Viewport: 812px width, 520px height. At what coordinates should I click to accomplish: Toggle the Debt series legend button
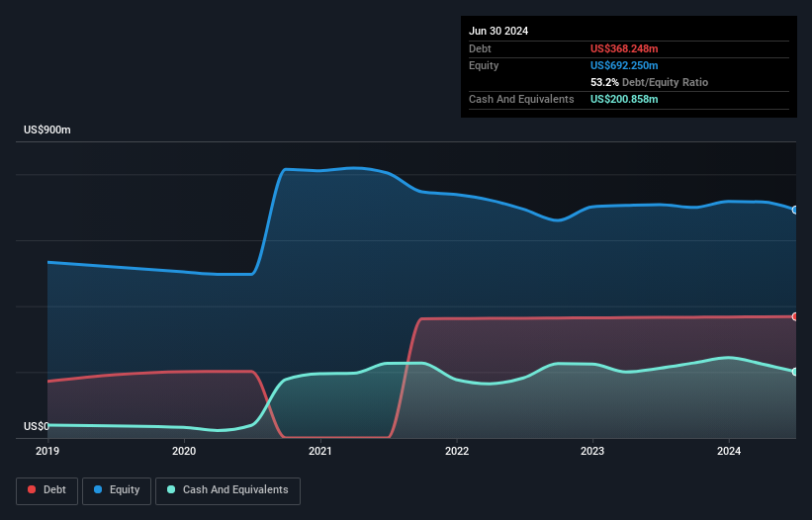pos(46,490)
